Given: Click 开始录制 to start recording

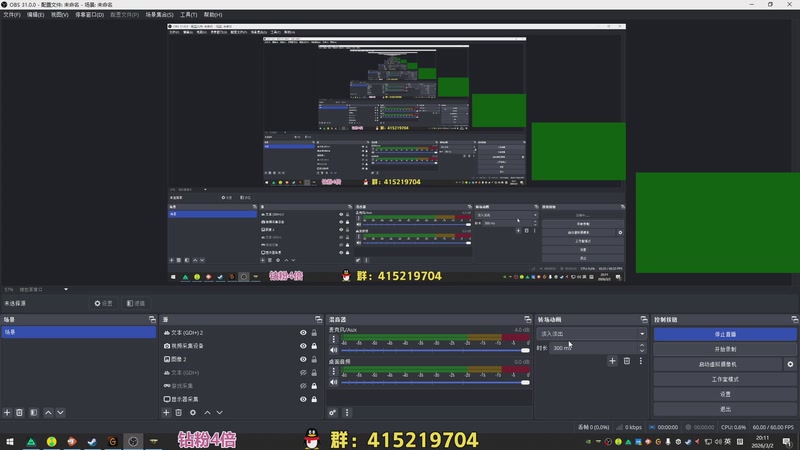Looking at the screenshot, I should click(725, 349).
